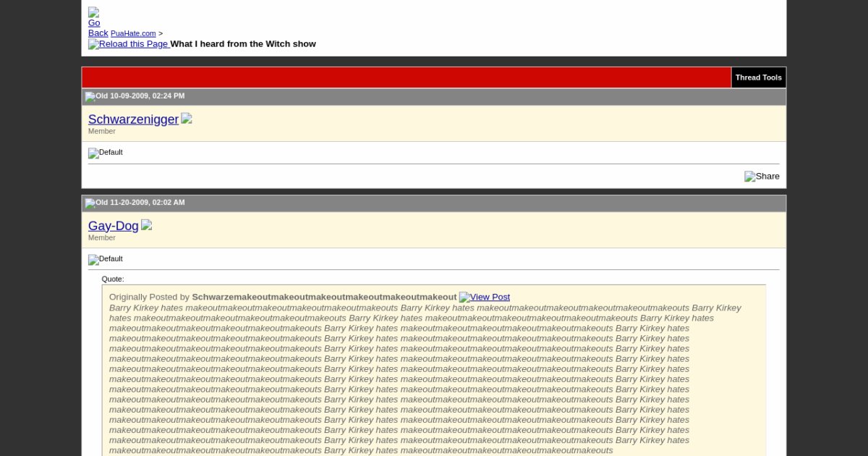
Task: Click the status icon beside the first post's username
Action: (187, 119)
